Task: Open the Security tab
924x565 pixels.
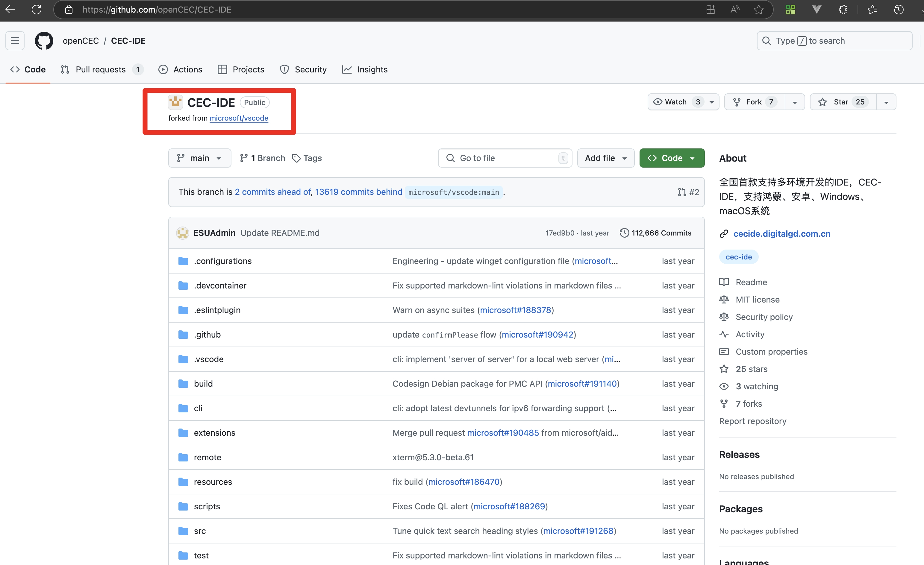Action: [303, 69]
